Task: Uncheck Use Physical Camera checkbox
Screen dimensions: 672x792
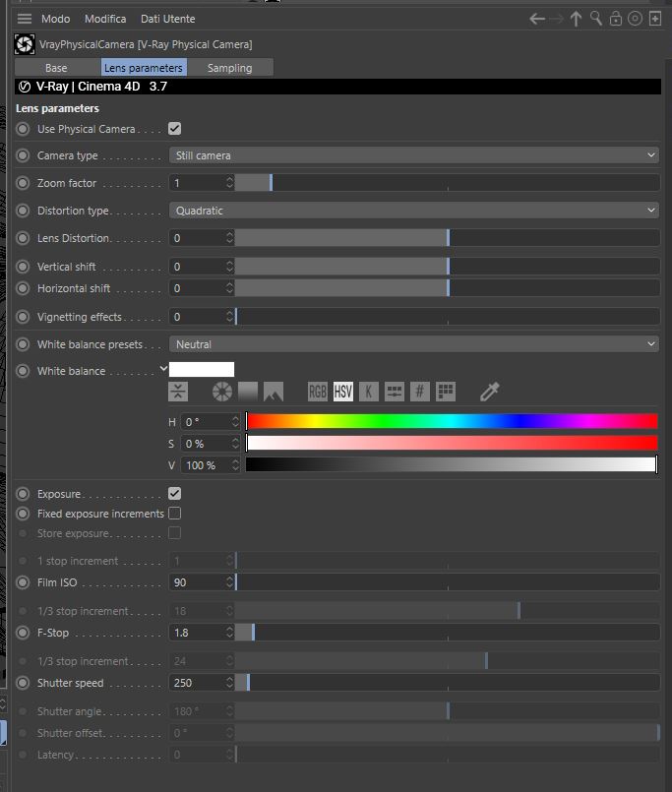Action: 175,129
